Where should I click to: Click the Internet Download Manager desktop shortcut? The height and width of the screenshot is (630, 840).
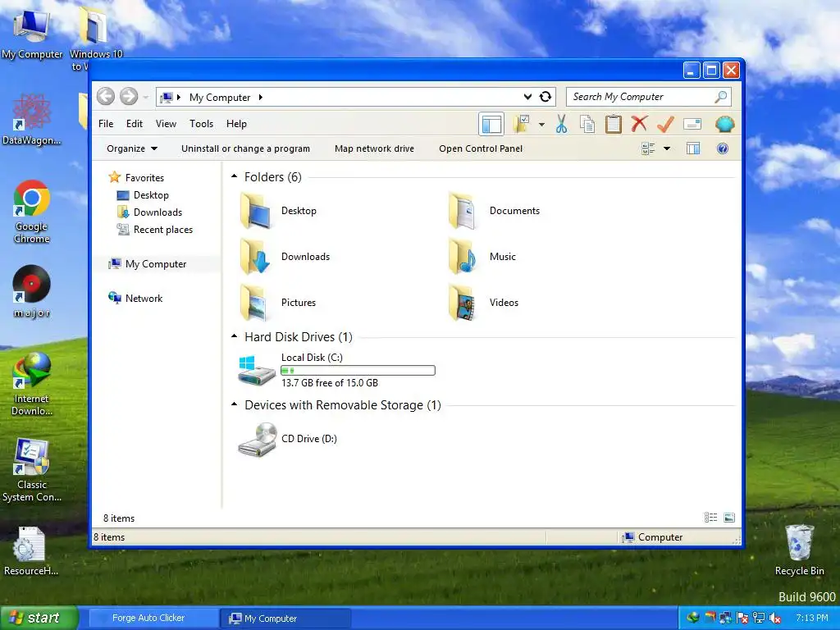[32, 384]
